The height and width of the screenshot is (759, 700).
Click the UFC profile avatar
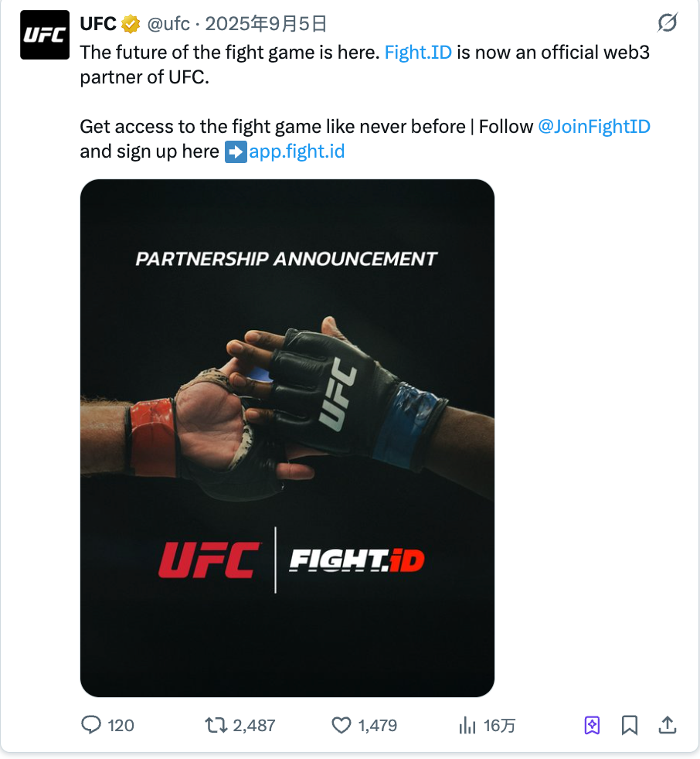(45, 35)
